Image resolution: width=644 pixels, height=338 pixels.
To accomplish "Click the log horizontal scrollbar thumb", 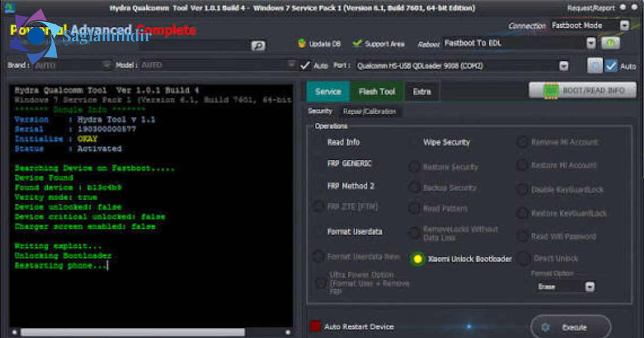I will click(133, 333).
